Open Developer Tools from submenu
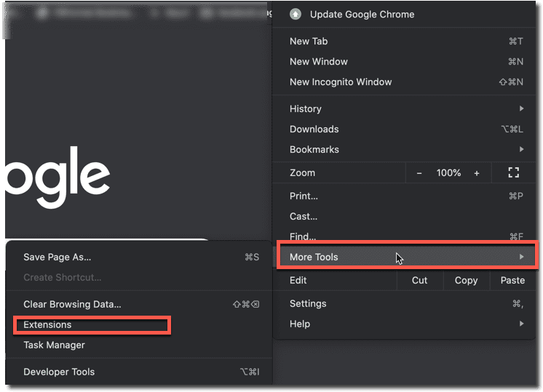 coord(138,372)
